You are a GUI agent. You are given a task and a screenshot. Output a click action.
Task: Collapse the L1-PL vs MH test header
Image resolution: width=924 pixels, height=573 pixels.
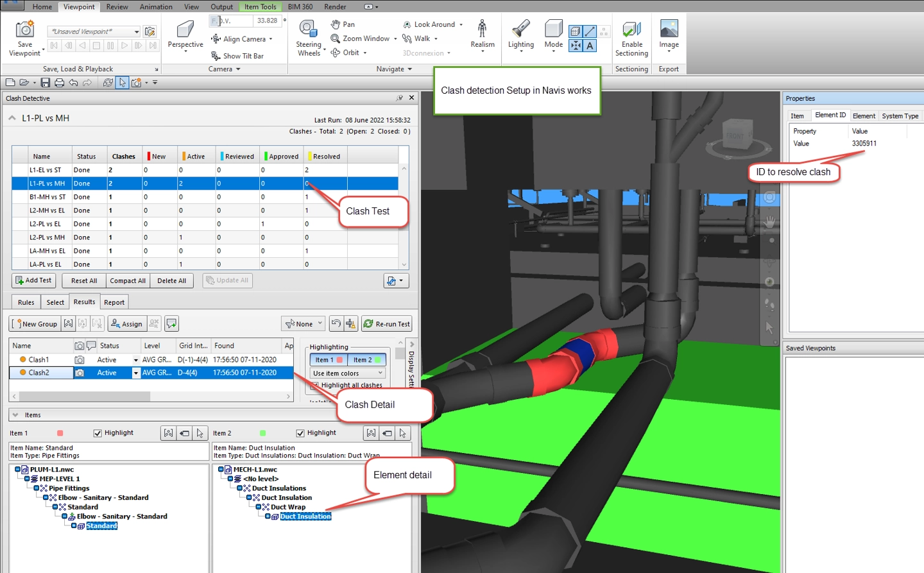[12, 118]
